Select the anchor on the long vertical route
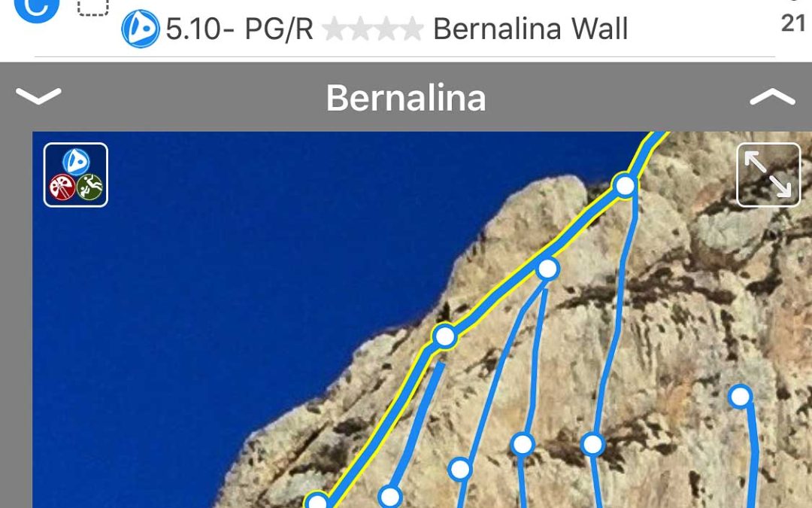Viewport: 812px width, 508px height. tap(592, 444)
